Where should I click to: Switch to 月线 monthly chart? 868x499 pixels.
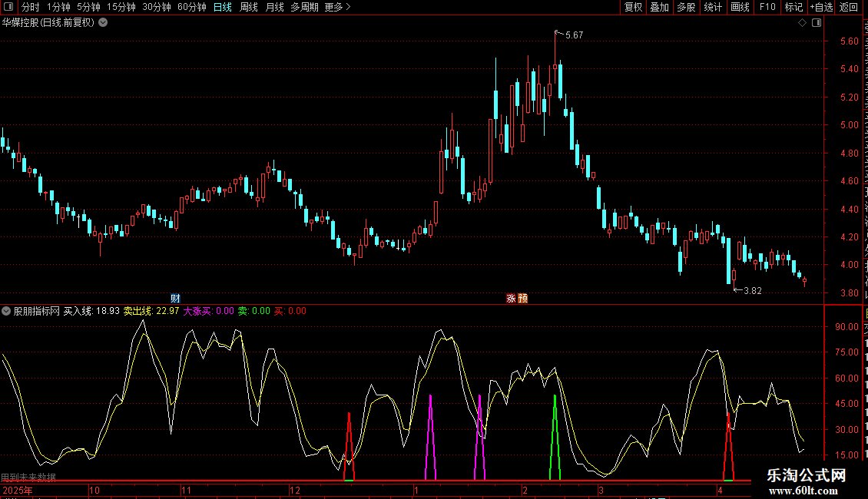point(274,7)
